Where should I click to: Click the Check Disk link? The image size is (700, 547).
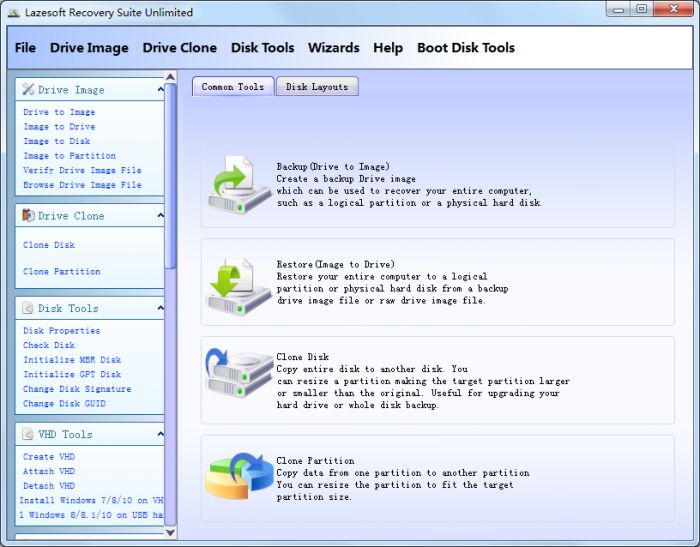(49, 345)
